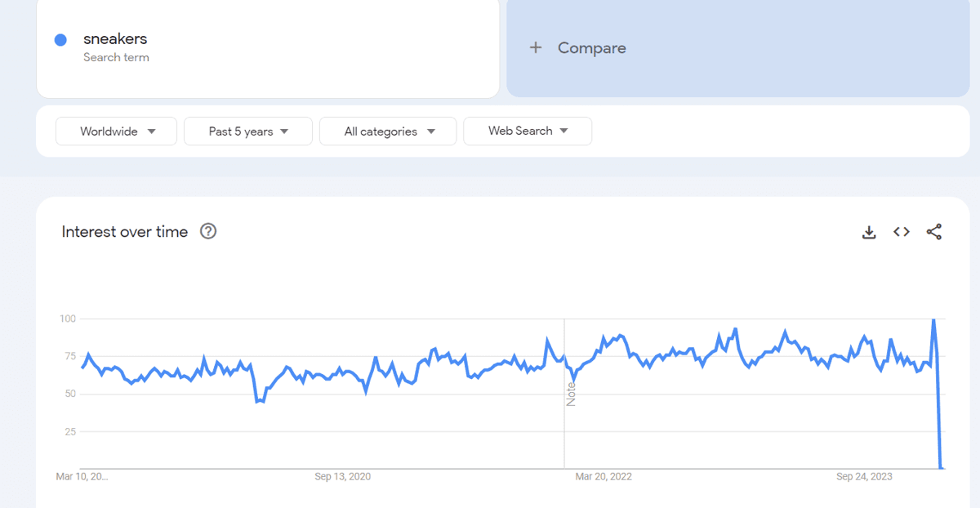Image resolution: width=980 pixels, height=508 pixels.
Task: Edit the sneakers search term field
Action: click(x=268, y=47)
